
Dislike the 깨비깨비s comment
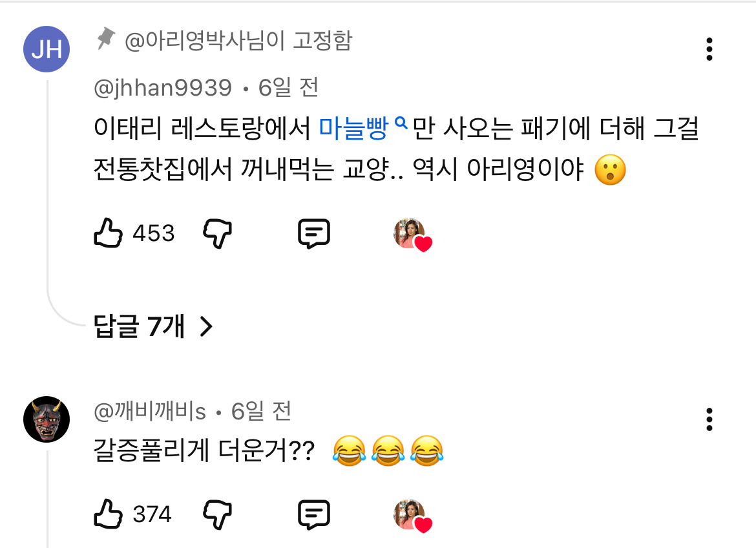(217, 514)
